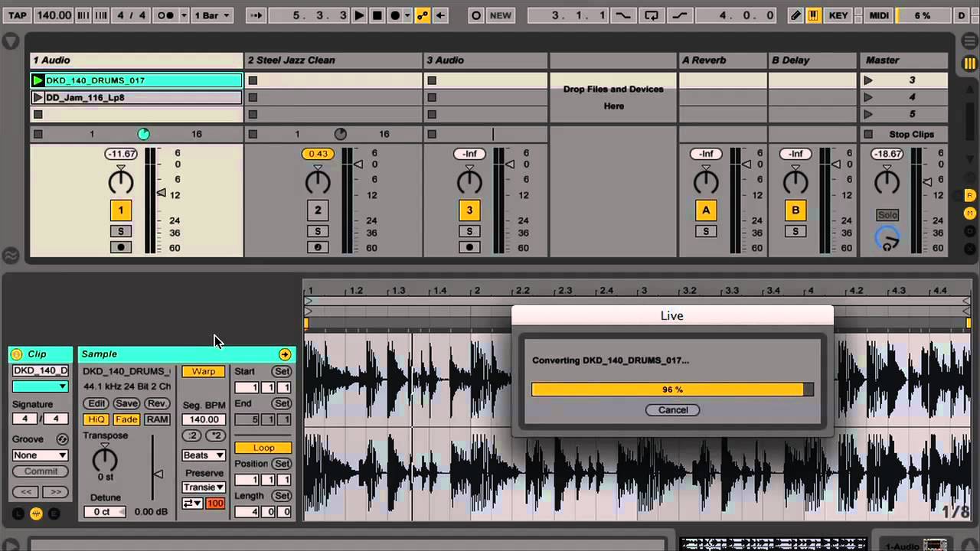The image size is (980, 551).
Task: Toggle the Follow playback arrow button
Action: coord(256,15)
